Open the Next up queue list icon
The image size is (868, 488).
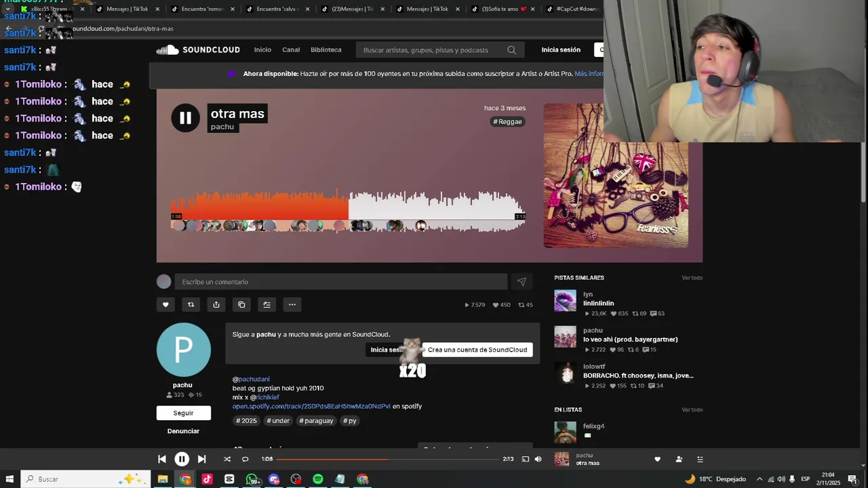pos(700,459)
